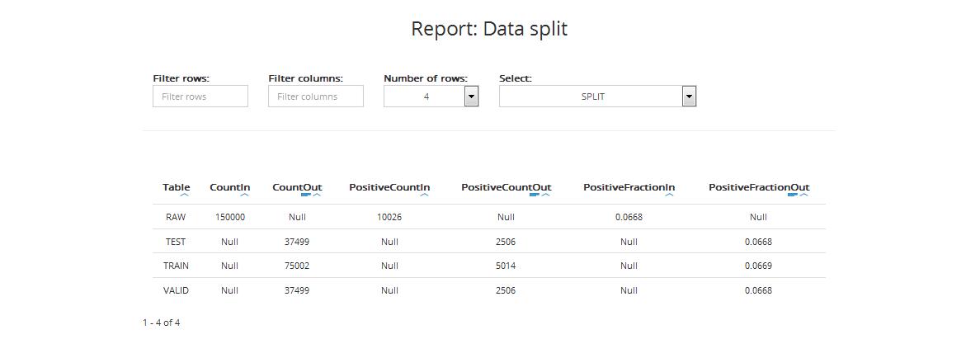
Task: Click the sort arrow under Table header
Action: pos(184,195)
